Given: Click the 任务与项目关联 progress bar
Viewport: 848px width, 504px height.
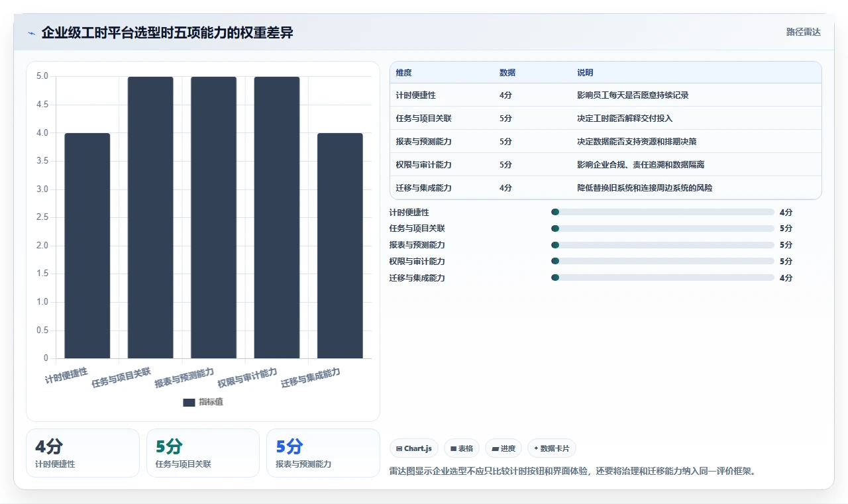Looking at the screenshot, I should [662, 228].
